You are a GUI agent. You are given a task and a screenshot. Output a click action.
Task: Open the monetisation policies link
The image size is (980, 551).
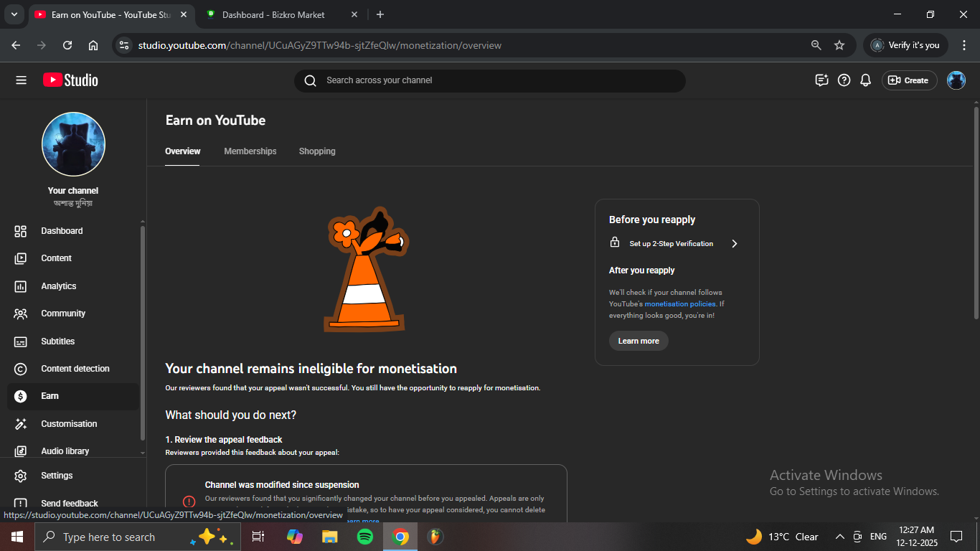click(679, 304)
